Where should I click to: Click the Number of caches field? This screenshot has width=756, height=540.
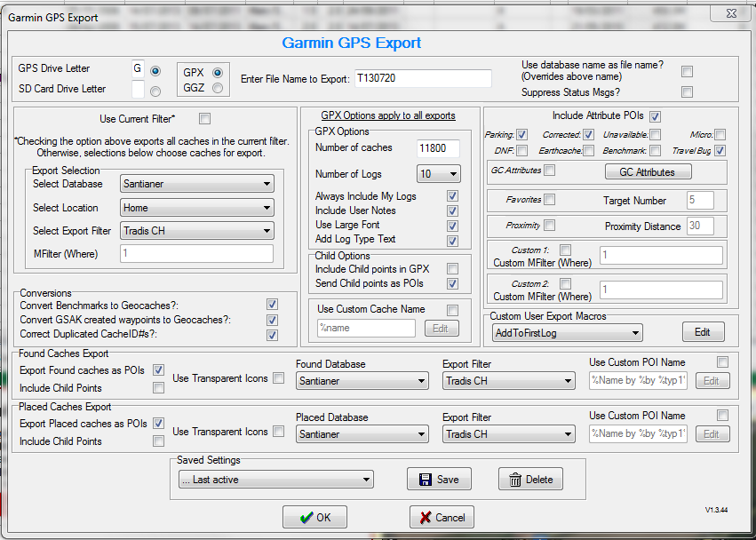(438, 148)
